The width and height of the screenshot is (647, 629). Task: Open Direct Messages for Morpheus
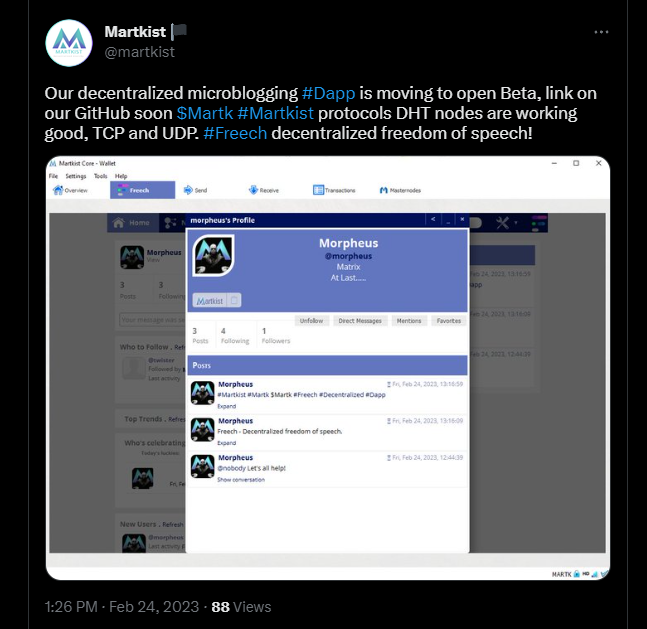click(x=360, y=321)
